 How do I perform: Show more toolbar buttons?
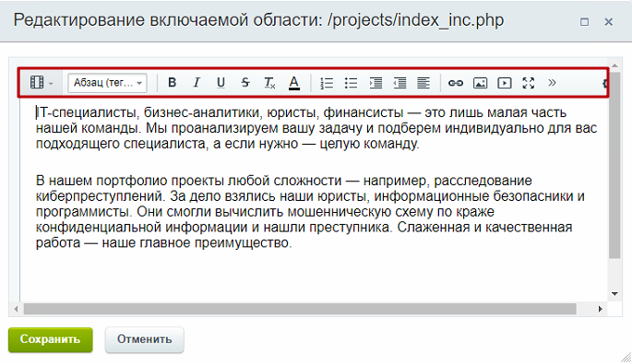point(552,83)
